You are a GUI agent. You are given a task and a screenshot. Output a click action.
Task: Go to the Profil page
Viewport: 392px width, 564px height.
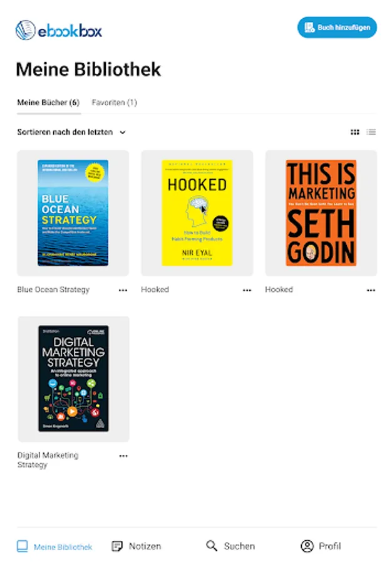pyautogui.click(x=321, y=546)
